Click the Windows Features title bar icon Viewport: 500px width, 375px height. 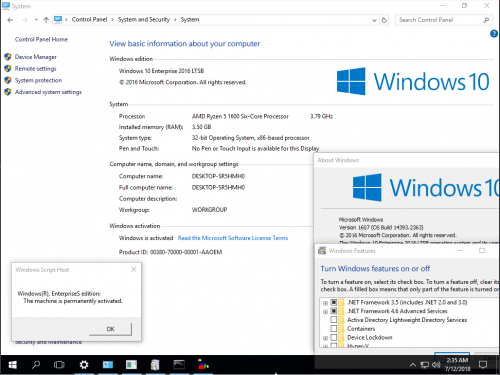tap(322, 251)
